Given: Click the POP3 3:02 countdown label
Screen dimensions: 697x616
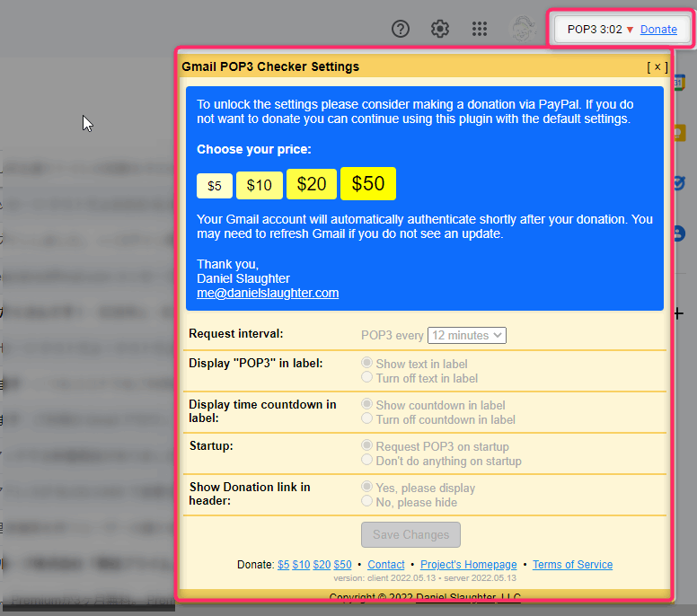Looking at the screenshot, I should coord(595,30).
